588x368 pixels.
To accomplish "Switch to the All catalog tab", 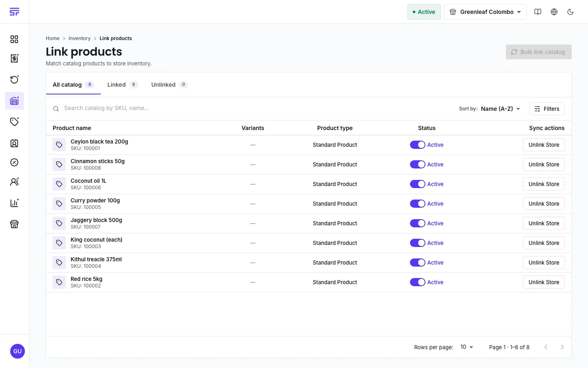I will point(73,85).
